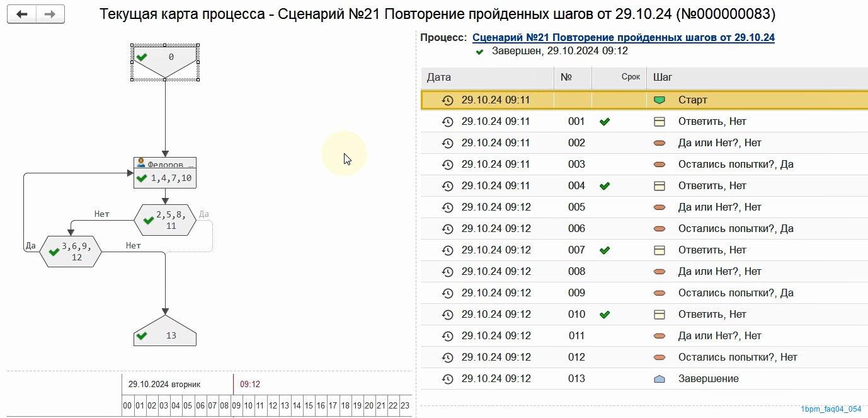868x418 pixels.
Task: Go forward with the right arrow button
Action: pyautogui.click(x=50, y=14)
